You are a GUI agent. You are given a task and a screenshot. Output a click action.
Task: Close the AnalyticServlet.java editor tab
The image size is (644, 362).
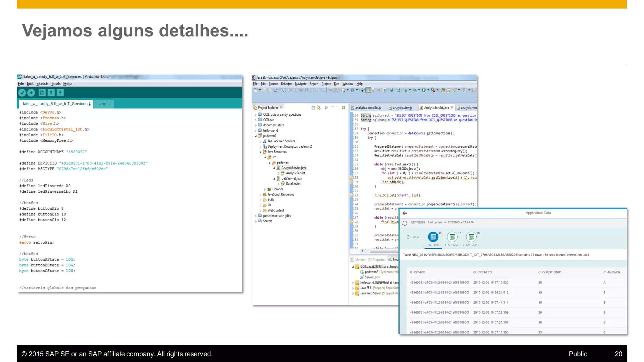click(x=452, y=108)
